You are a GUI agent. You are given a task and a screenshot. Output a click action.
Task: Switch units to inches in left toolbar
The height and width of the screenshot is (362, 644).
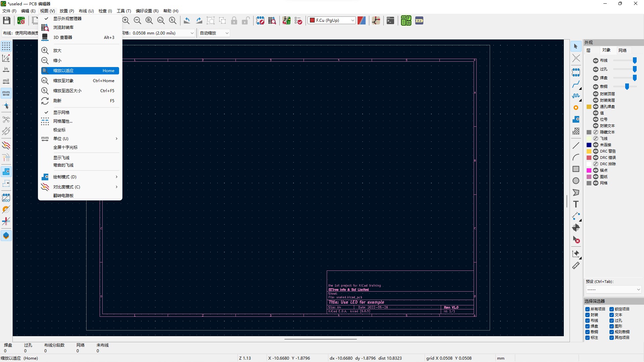6,69
